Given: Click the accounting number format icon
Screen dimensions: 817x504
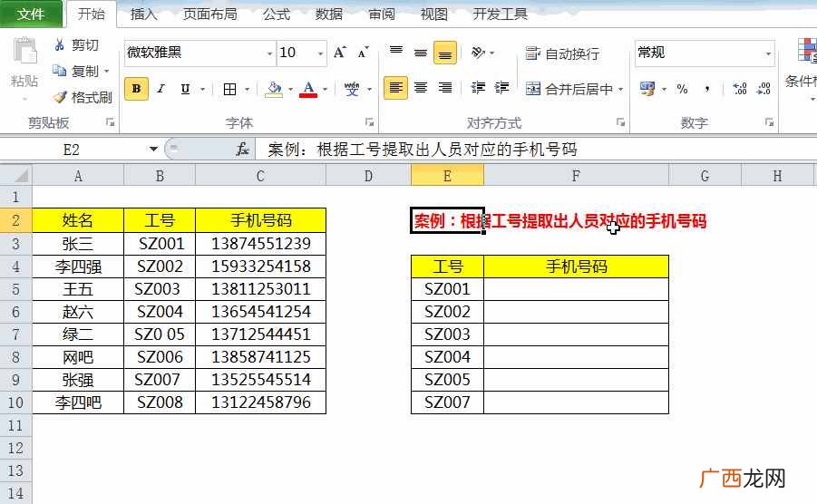Looking at the screenshot, I should [x=647, y=89].
